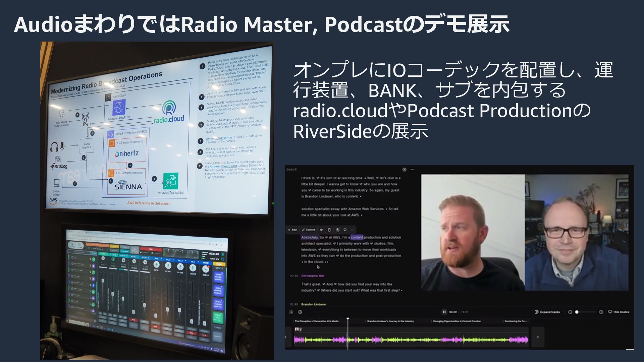Image resolution: width=644 pixels, height=362 pixels.
Task: Toggle the red Mute button on MIC 4 channel
Action: pyautogui.click(x=192, y=333)
